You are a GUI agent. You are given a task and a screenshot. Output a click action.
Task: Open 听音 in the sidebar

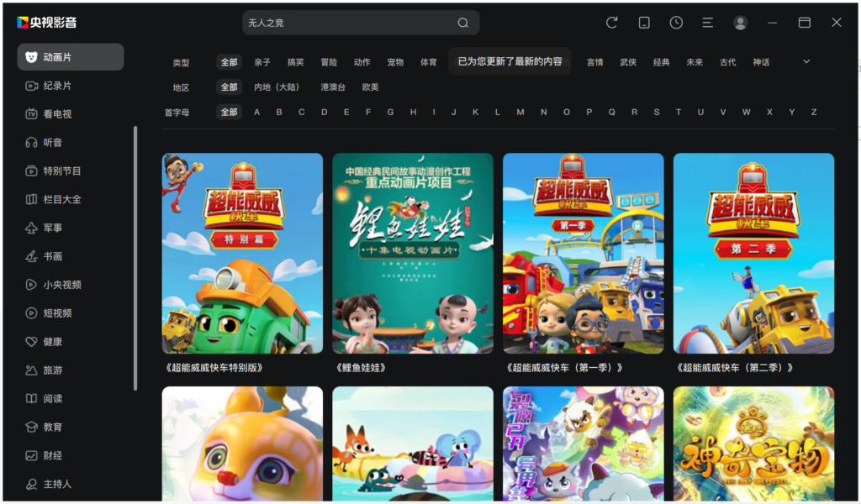click(52, 143)
